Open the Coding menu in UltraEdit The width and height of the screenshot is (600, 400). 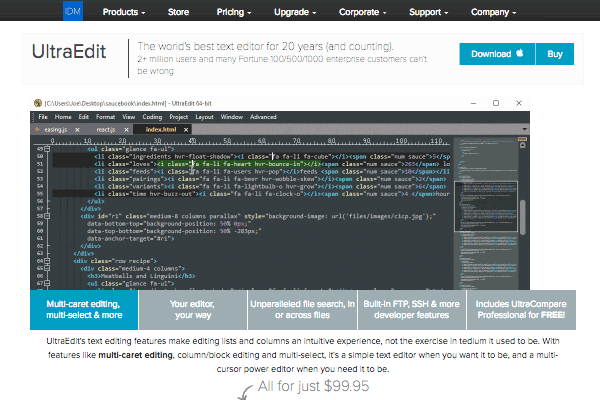pyautogui.click(x=152, y=117)
